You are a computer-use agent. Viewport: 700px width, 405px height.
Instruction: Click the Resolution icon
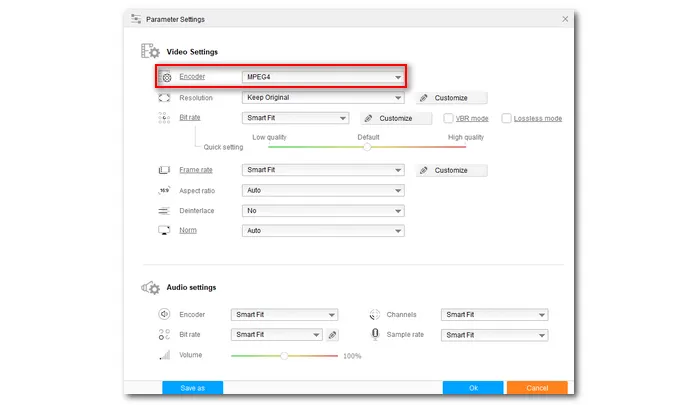tap(165, 98)
